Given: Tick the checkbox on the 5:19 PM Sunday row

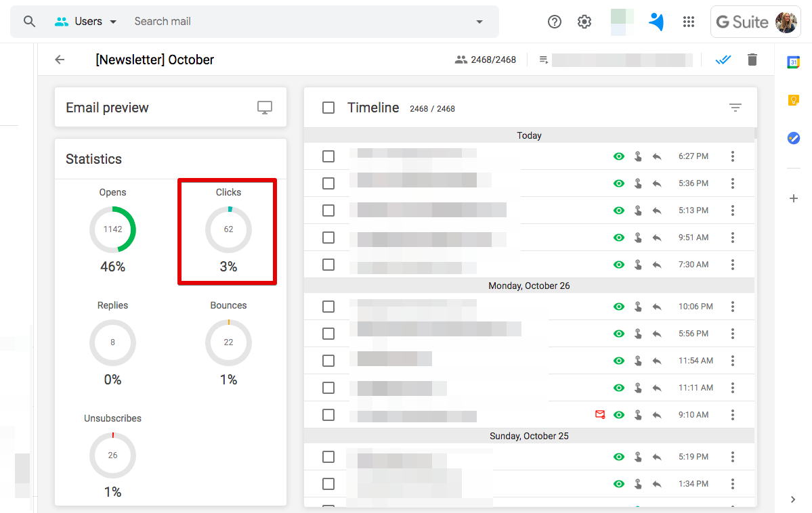Looking at the screenshot, I should (328, 456).
